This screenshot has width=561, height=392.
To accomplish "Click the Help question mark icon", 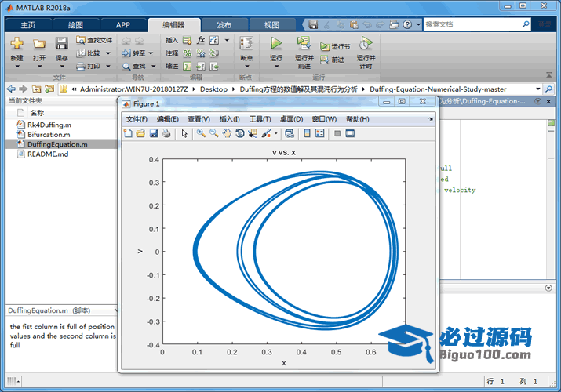I will coord(407,24).
